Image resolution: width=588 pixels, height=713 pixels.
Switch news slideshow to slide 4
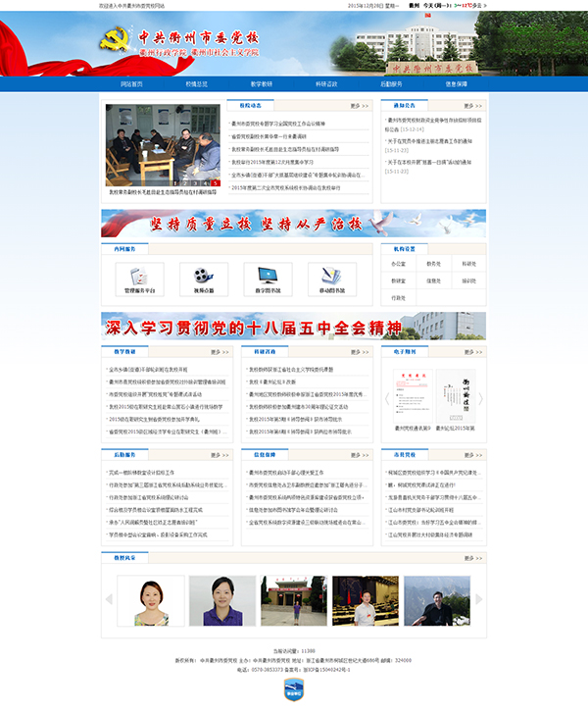tap(205, 183)
